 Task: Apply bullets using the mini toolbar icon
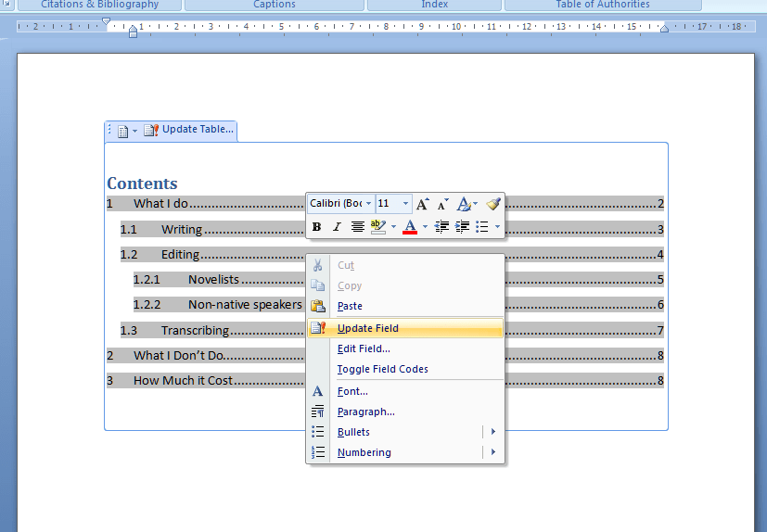[x=482, y=227]
